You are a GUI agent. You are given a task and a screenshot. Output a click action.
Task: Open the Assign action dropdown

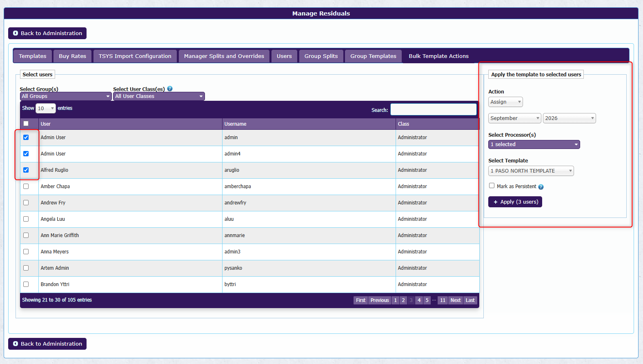505,102
